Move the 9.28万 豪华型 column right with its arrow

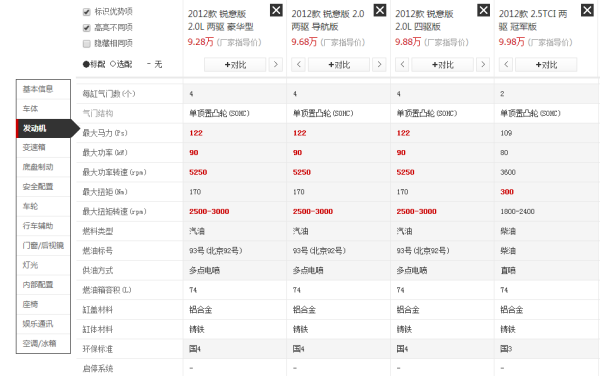pos(276,65)
